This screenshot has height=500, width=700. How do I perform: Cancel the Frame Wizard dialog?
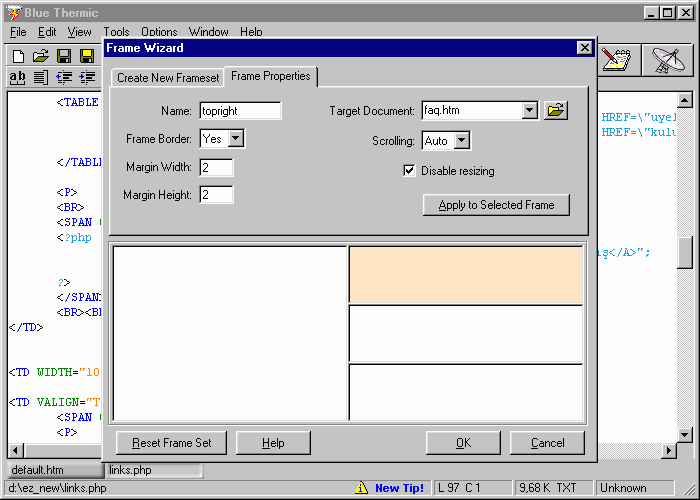click(x=547, y=443)
